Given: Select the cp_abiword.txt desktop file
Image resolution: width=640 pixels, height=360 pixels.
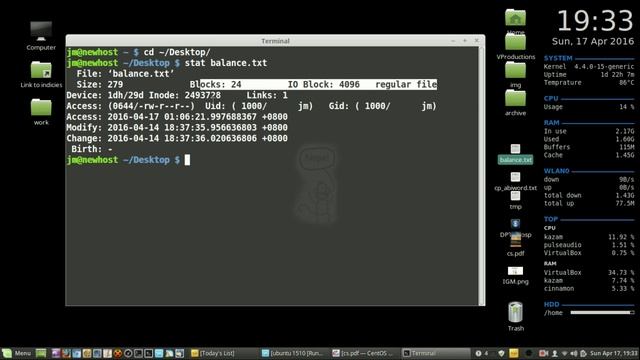Looking at the screenshot, I should click(x=515, y=181).
